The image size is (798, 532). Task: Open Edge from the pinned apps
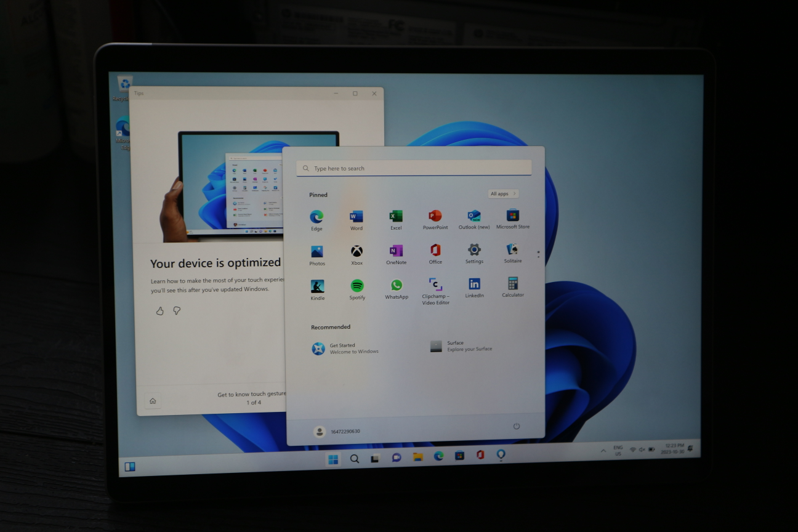(316, 220)
